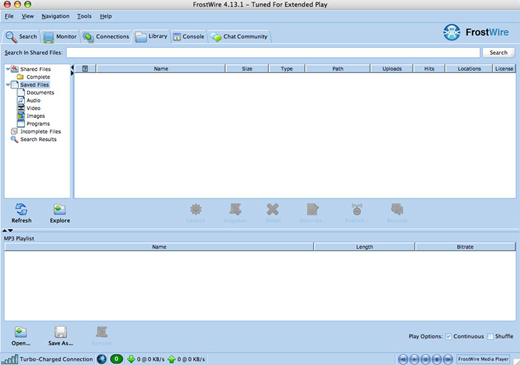This screenshot has width=520, height=365.
Task: Click the greyed-out Describe icon
Action: pos(313,209)
